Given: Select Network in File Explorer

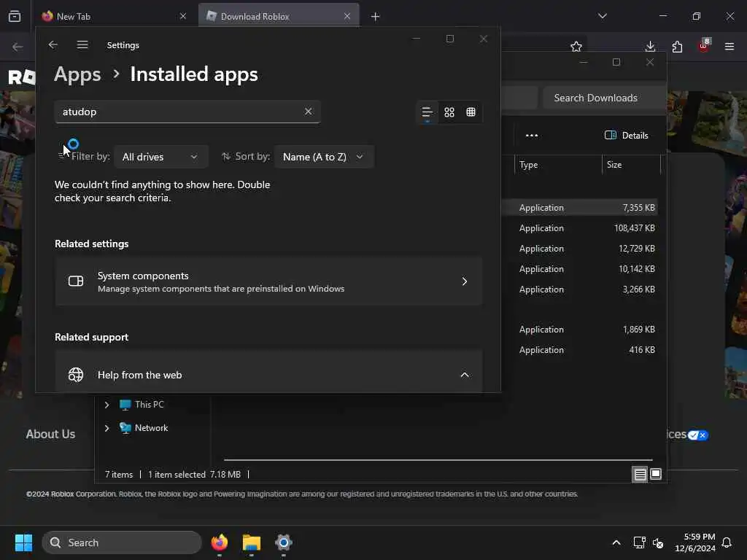Looking at the screenshot, I should click(144, 428).
